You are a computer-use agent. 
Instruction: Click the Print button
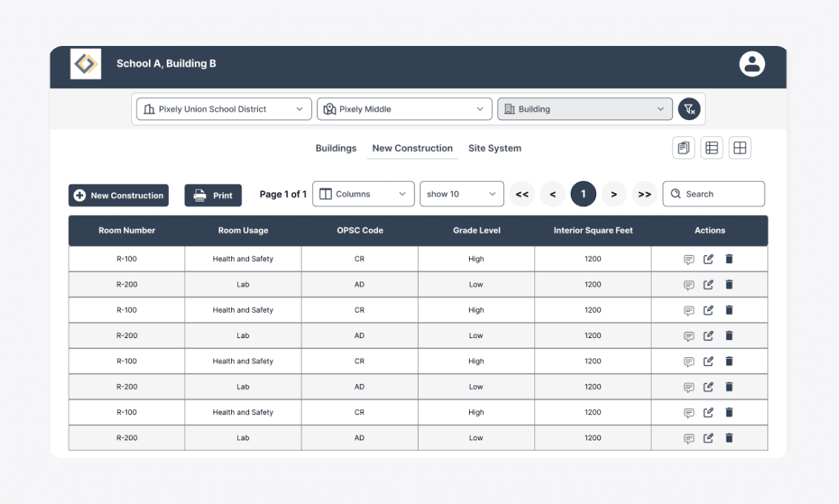[213, 196]
